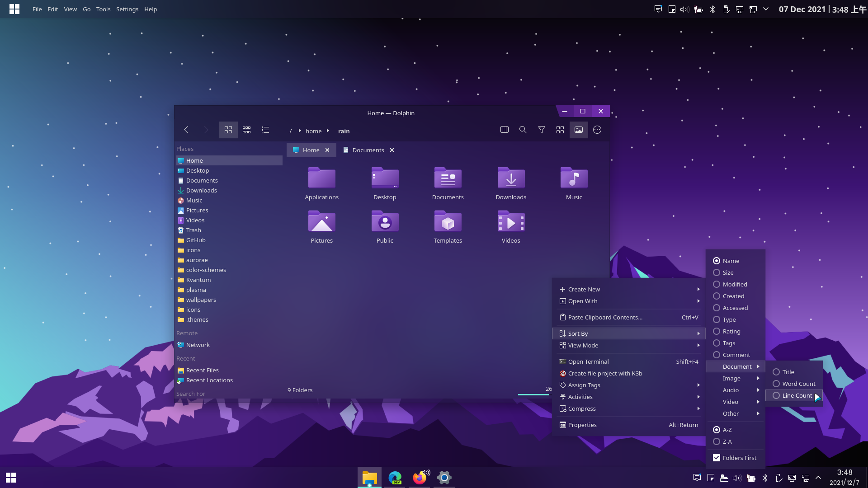Open Firefox from the taskbar

(420, 478)
